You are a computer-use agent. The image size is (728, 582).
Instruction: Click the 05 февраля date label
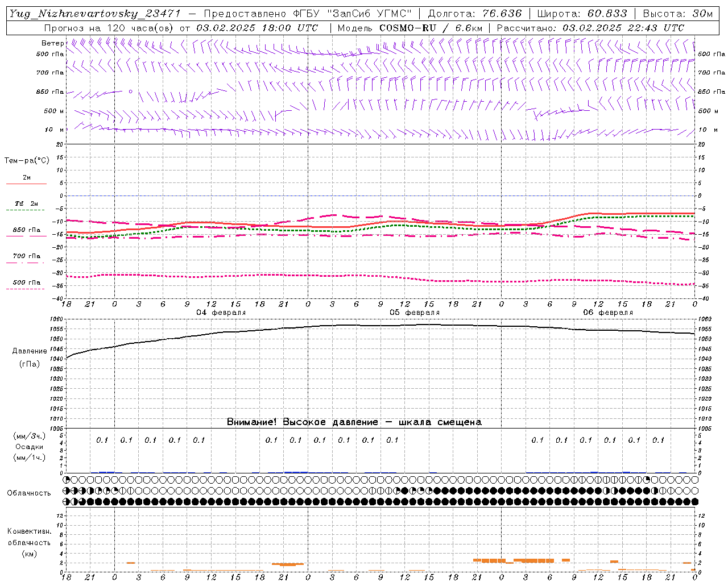(415, 313)
